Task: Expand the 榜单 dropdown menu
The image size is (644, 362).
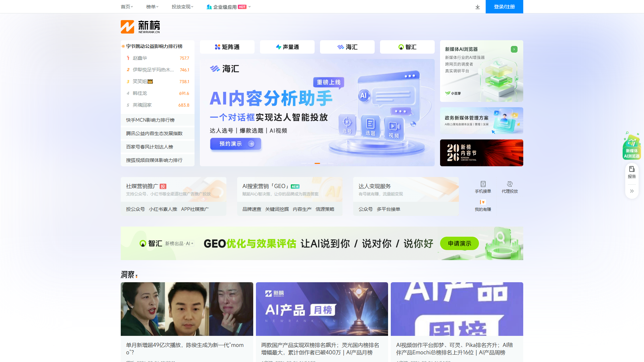Action: pos(152,7)
